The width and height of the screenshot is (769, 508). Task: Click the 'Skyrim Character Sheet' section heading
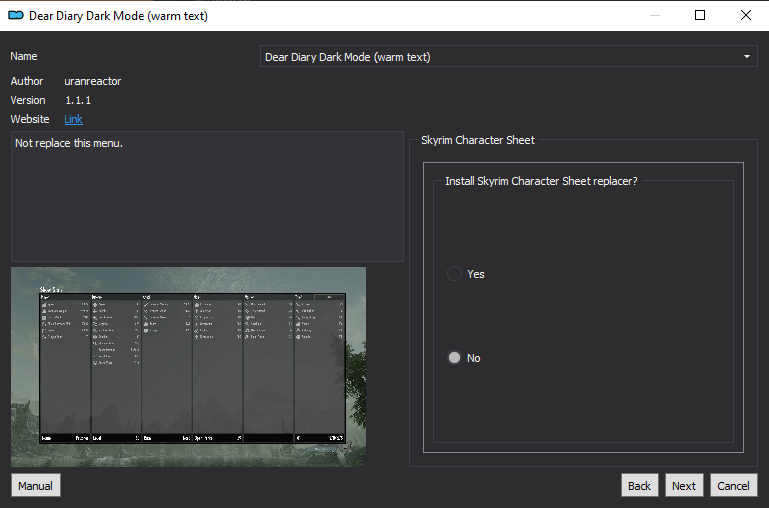click(478, 140)
